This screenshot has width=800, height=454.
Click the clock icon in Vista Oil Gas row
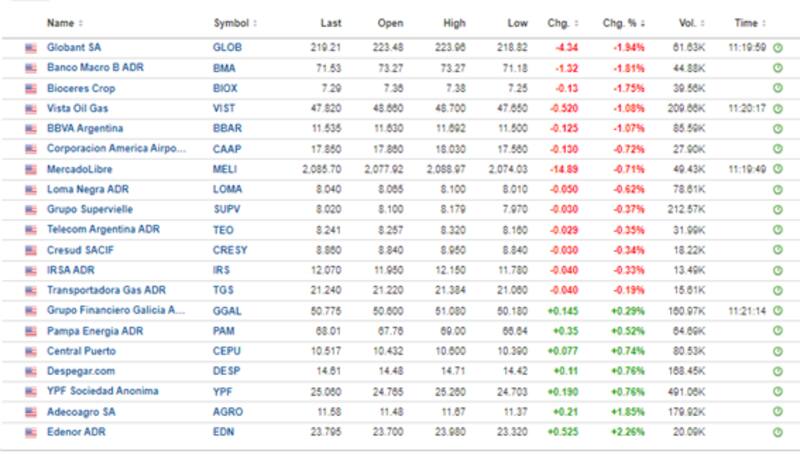[778, 108]
